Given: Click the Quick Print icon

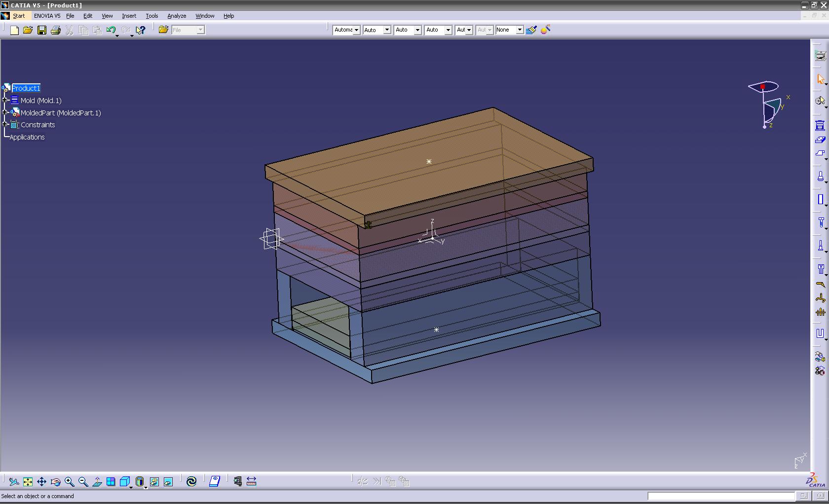Looking at the screenshot, I should 56,30.
